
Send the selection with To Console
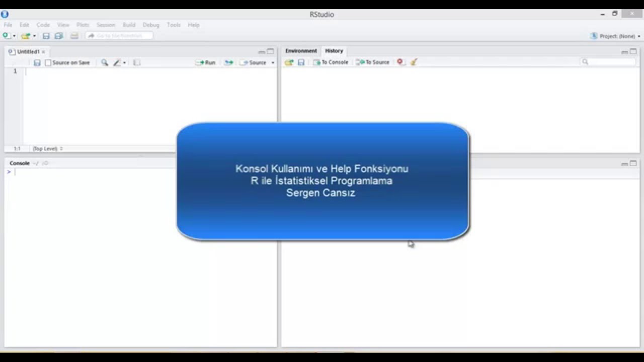pos(331,62)
